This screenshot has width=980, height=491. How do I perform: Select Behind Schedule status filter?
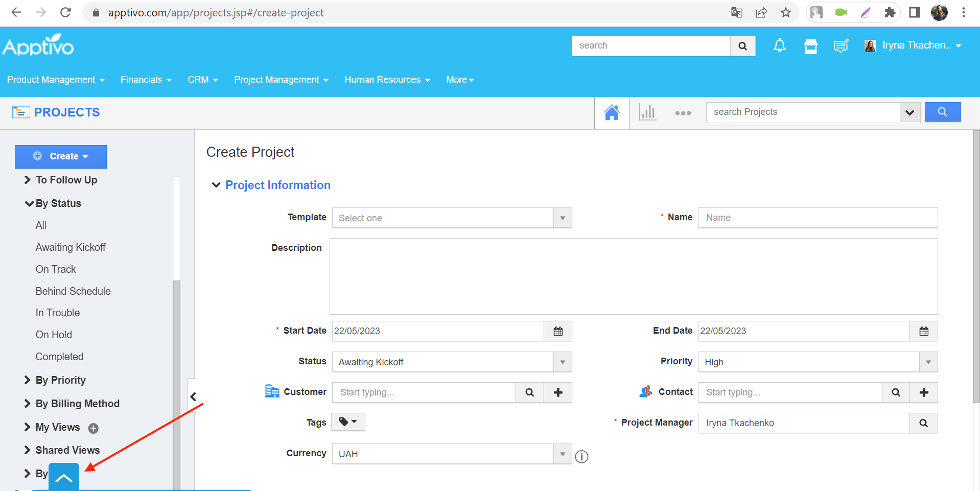point(73,291)
